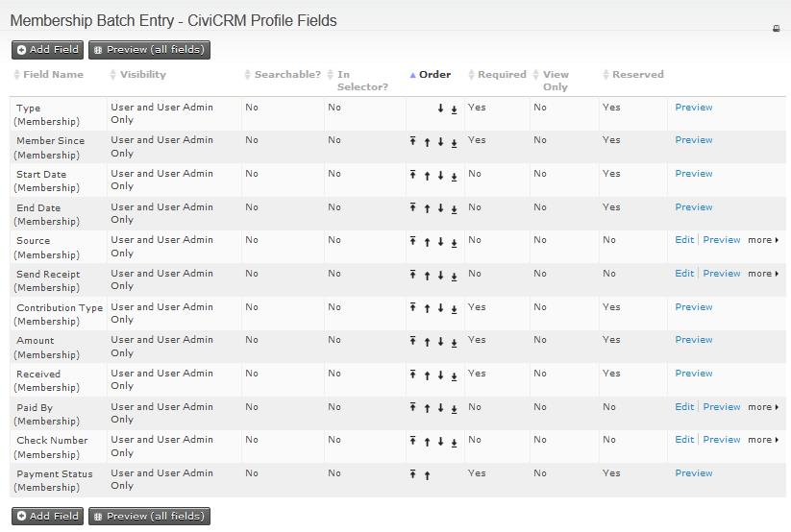Click the printer icon at top right
Viewport: 791px width, 532px height.
click(x=777, y=29)
